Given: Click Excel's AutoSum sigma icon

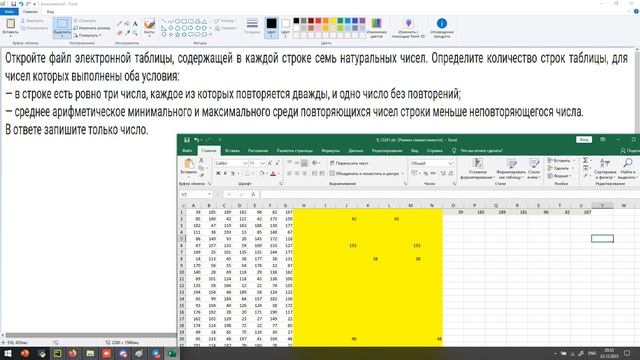Looking at the screenshot, I should pos(585,160).
